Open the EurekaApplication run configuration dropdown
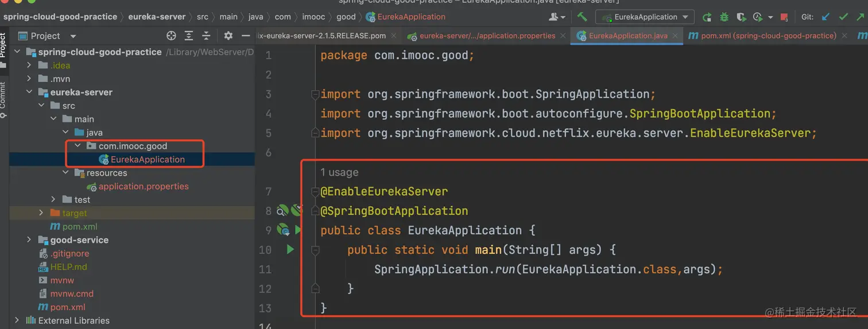Image resolution: width=868 pixels, height=329 pixels. [x=645, y=17]
